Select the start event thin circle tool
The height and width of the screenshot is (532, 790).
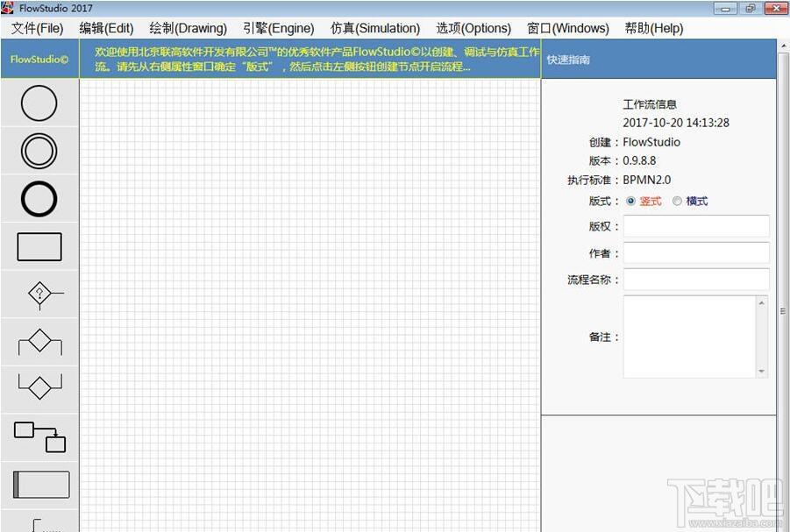pyautogui.click(x=39, y=103)
